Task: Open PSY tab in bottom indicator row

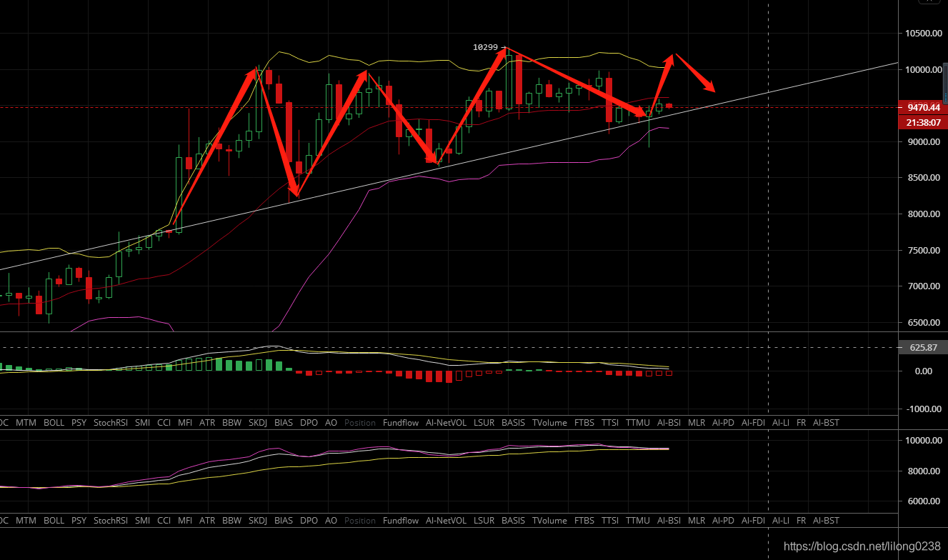Action: coord(79,521)
